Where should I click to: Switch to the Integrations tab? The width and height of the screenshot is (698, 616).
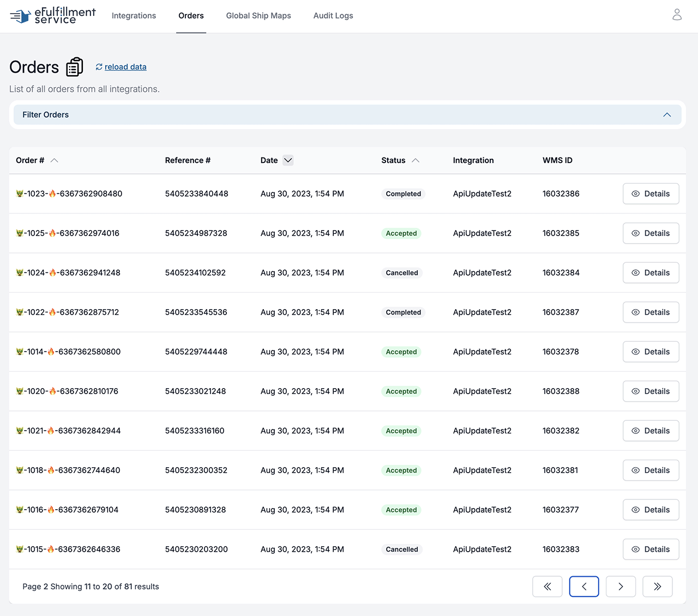134,16
